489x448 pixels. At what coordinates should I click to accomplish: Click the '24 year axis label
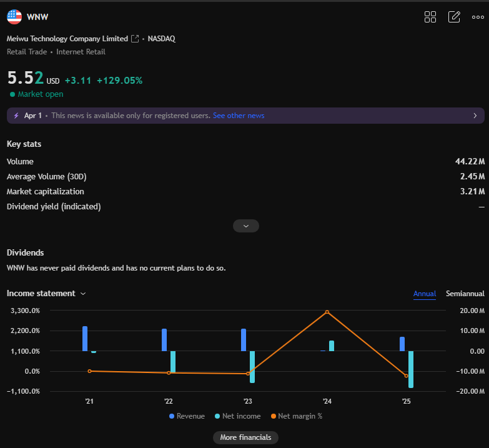tap(327, 401)
